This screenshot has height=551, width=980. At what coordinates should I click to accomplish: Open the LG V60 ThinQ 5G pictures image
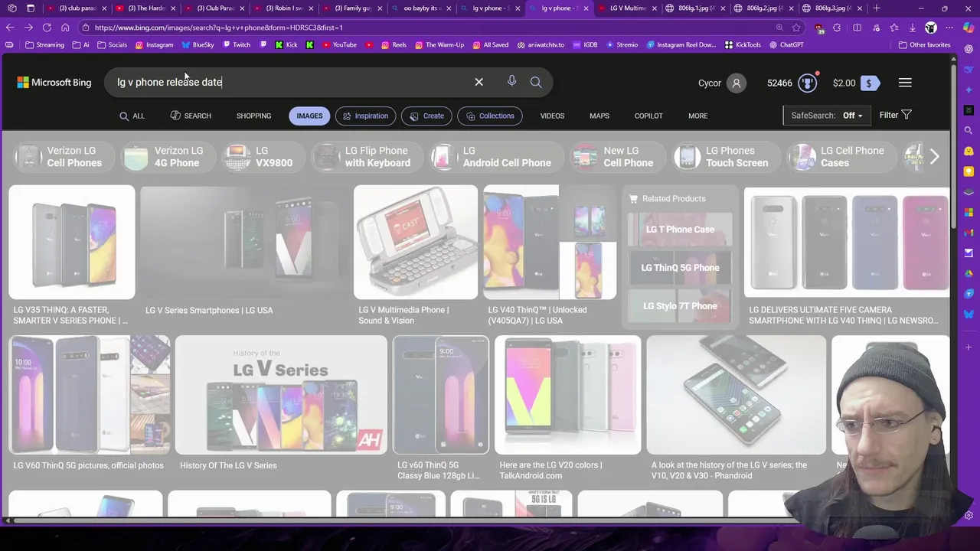tap(90, 395)
